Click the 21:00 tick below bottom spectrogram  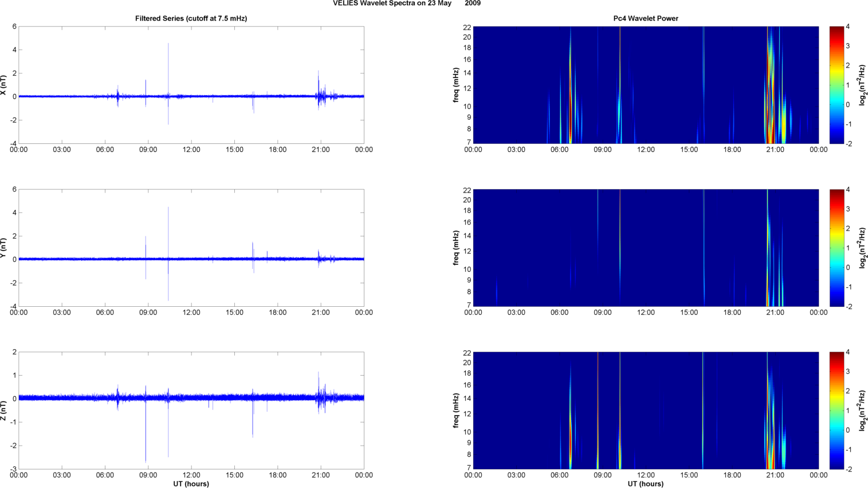click(x=775, y=475)
